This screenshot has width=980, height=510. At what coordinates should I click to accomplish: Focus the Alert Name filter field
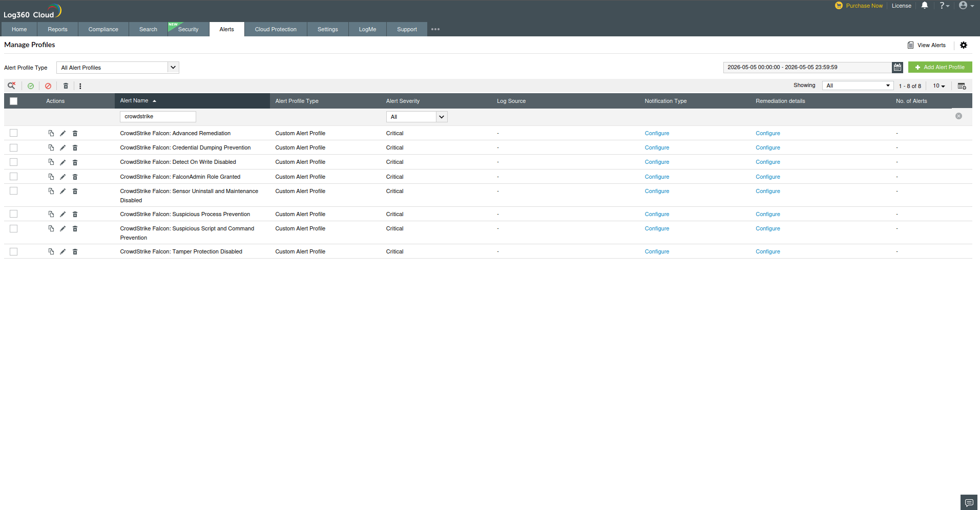tap(158, 117)
